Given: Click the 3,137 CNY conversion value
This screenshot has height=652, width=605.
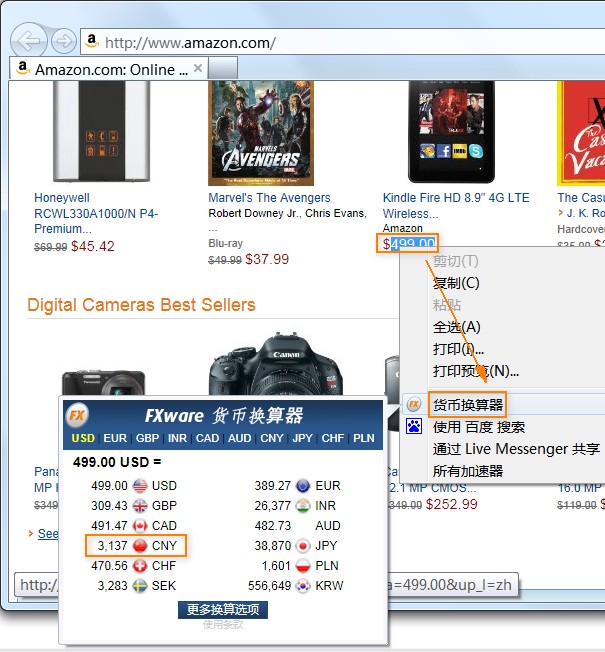Looking at the screenshot, I should [x=113, y=546].
